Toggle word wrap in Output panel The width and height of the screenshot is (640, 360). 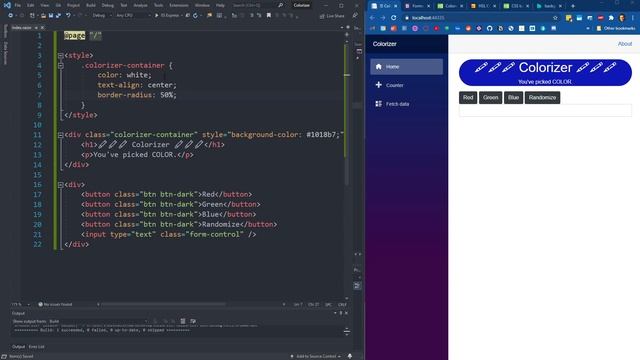coord(193,321)
